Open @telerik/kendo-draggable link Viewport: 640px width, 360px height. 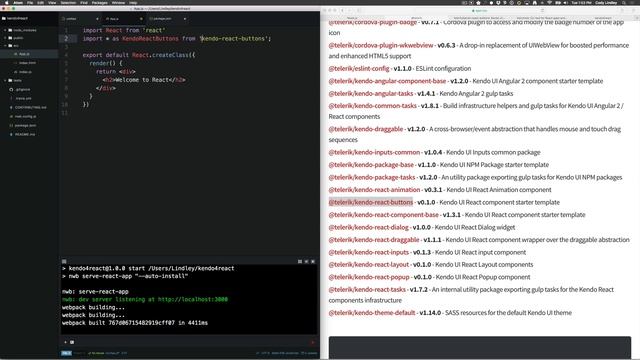[365, 129]
